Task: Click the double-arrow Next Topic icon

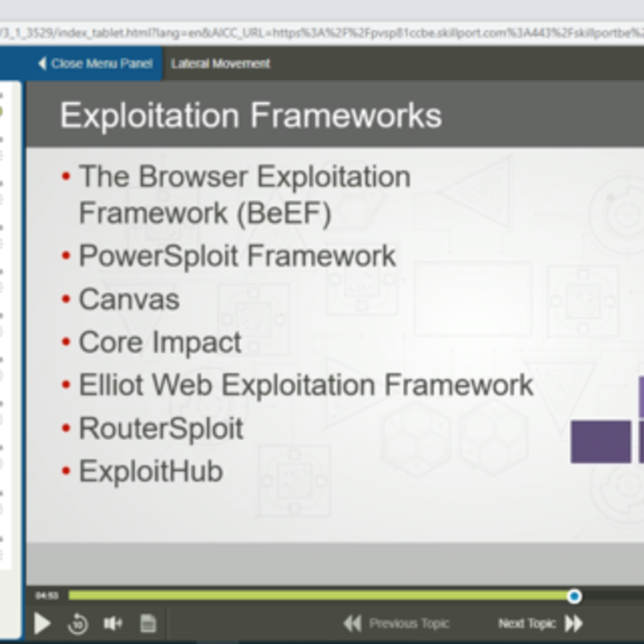Action: coord(574,623)
